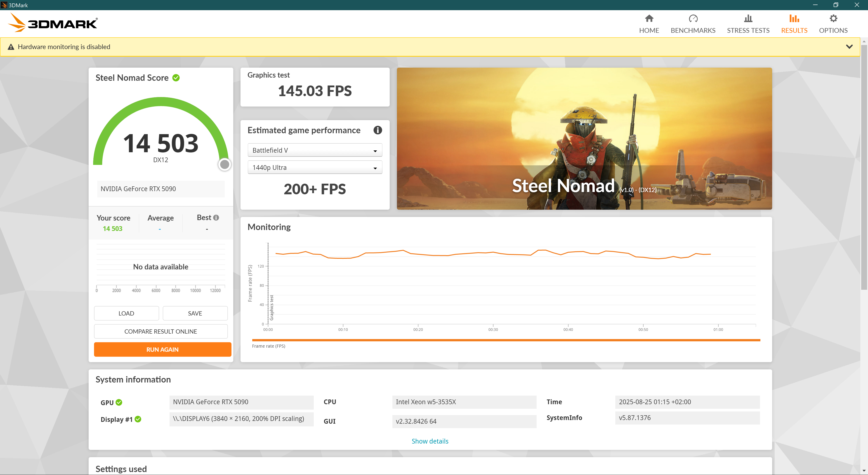Viewport: 868px width, 475px height.
Task: Click the 200+ FPS estimate value
Action: pyautogui.click(x=315, y=189)
